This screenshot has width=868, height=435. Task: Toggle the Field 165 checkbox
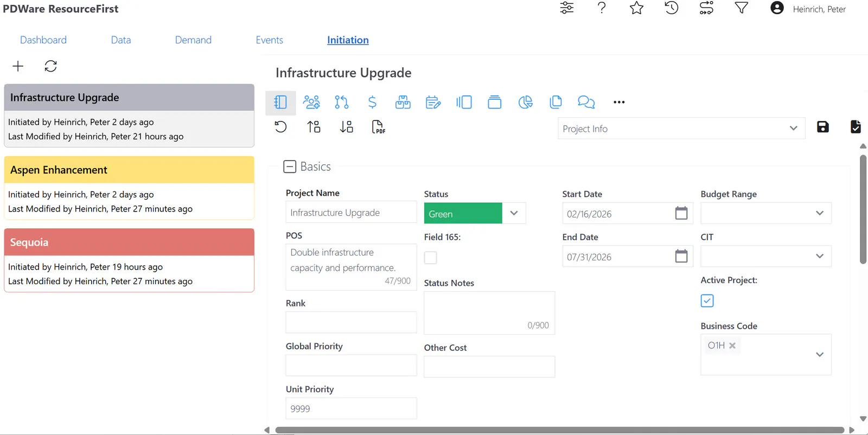[x=431, y=258]
